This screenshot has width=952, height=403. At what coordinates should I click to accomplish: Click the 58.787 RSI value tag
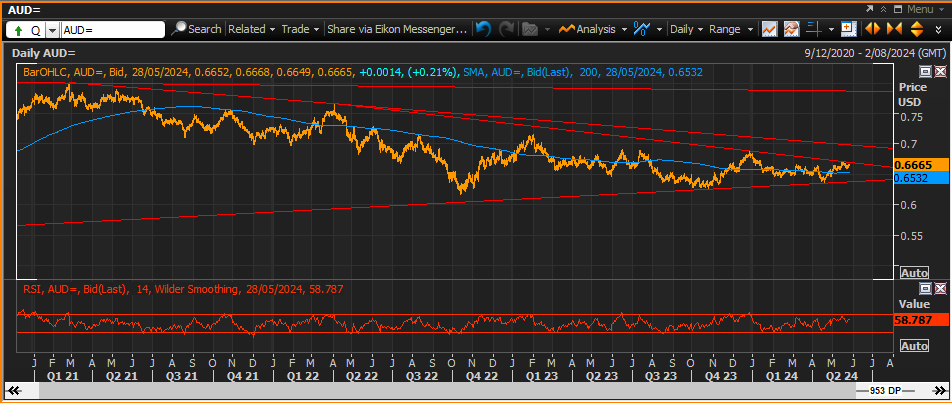click(921, 320)
